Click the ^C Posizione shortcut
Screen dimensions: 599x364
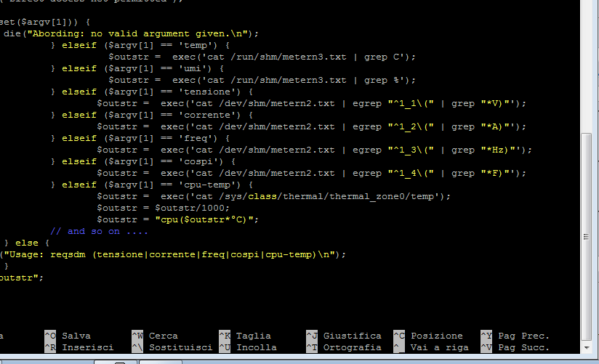[428, 336]
